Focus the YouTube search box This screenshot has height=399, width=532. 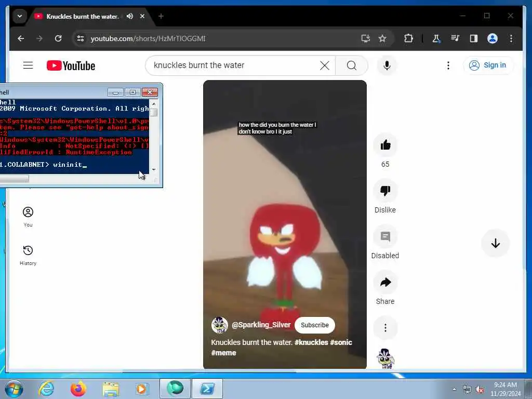[234, 65]
